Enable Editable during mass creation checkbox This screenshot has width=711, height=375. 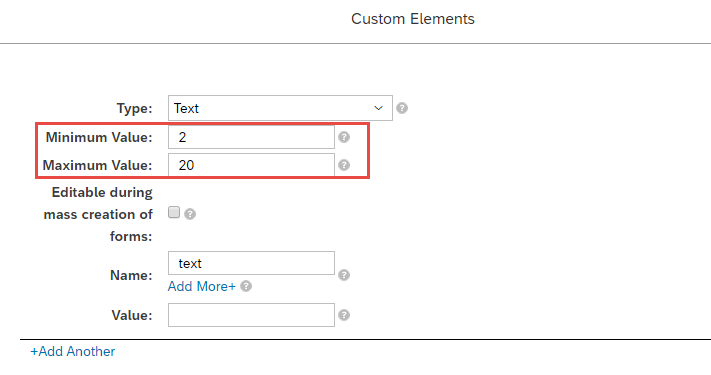coord(174,212)
